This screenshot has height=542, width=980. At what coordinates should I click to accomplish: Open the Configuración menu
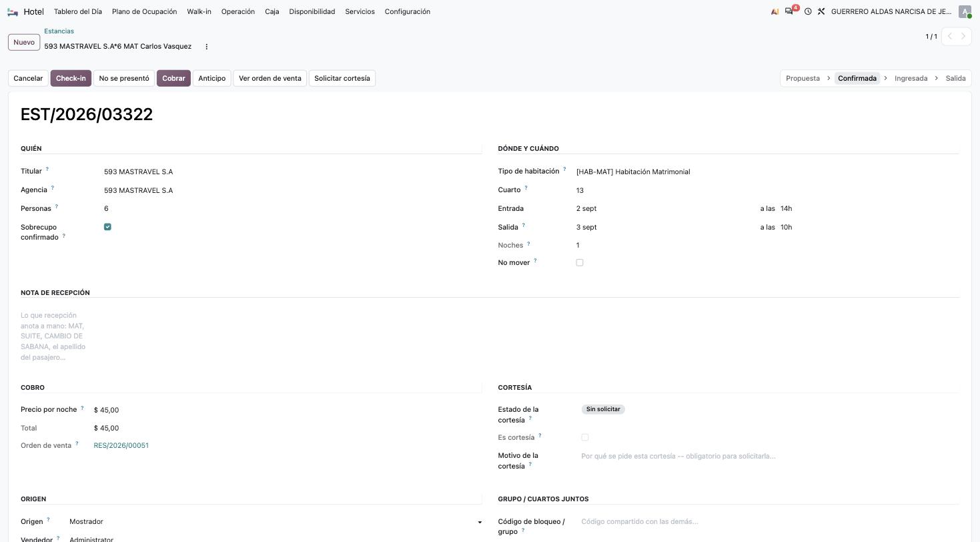click(408, 11)
